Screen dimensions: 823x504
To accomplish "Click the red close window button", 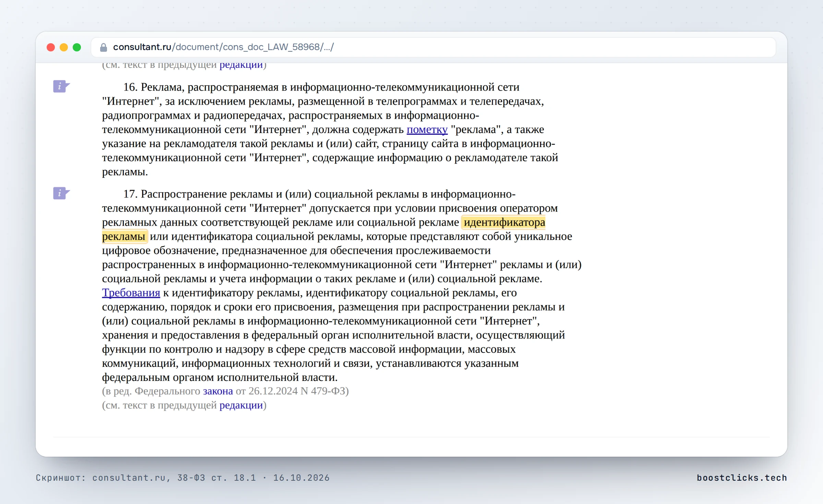I will click(x=51, y=47).
